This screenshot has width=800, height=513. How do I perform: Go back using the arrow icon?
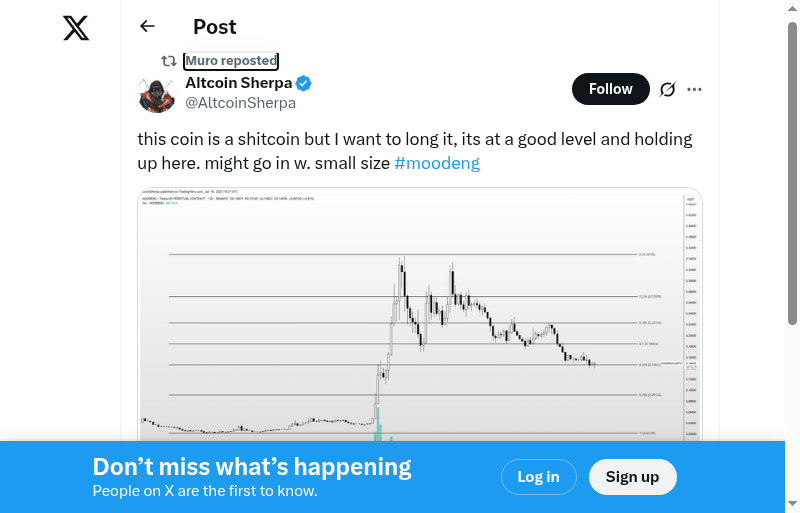148,27
